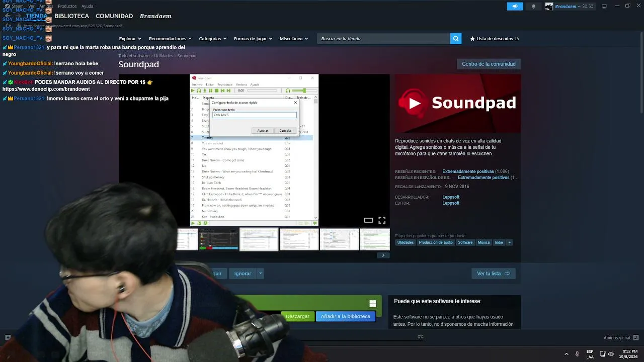644x362 pixels.
Task: Show hidden system tray icons
Action: pos(567,354)
